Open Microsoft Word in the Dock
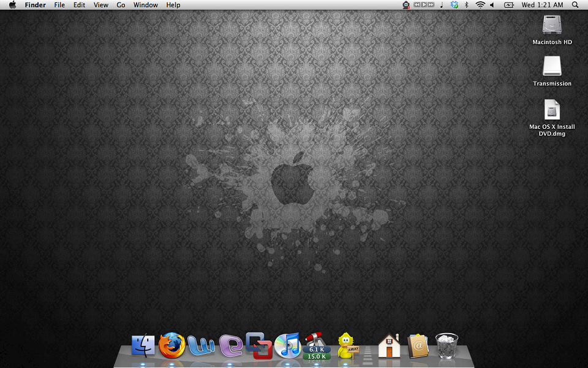588x368 pixels. coord(201,346)
